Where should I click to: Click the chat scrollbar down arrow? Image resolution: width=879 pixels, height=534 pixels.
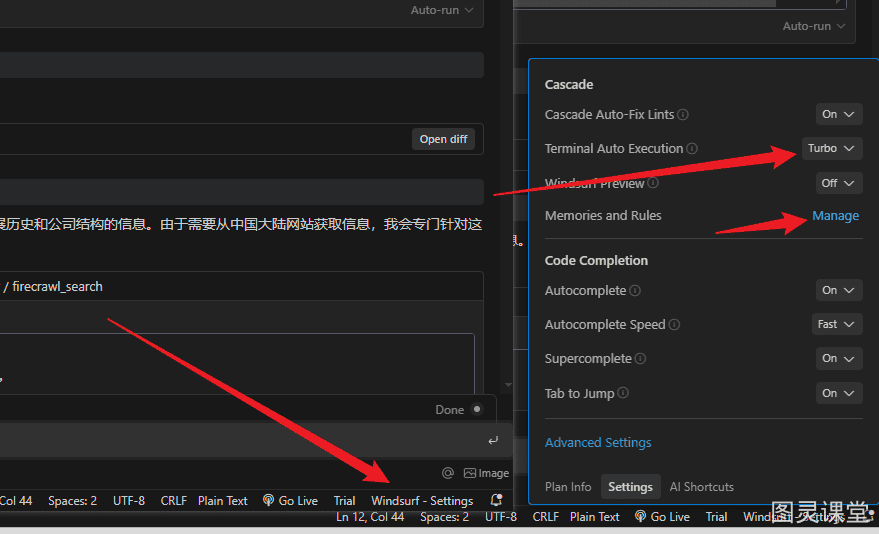[x=508, y=384]
